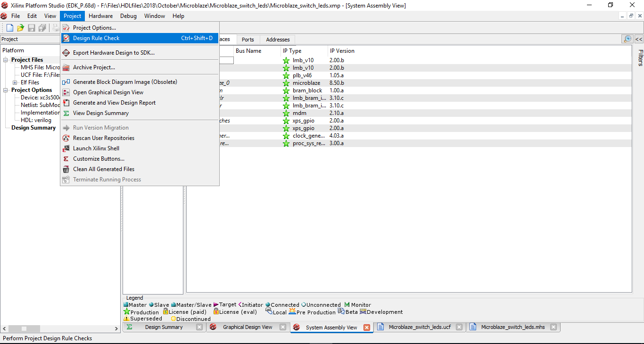The height and width of the screenshot is (344, 644).
Task: Select the MHS File tree item
Action: (x=40, y=67)
